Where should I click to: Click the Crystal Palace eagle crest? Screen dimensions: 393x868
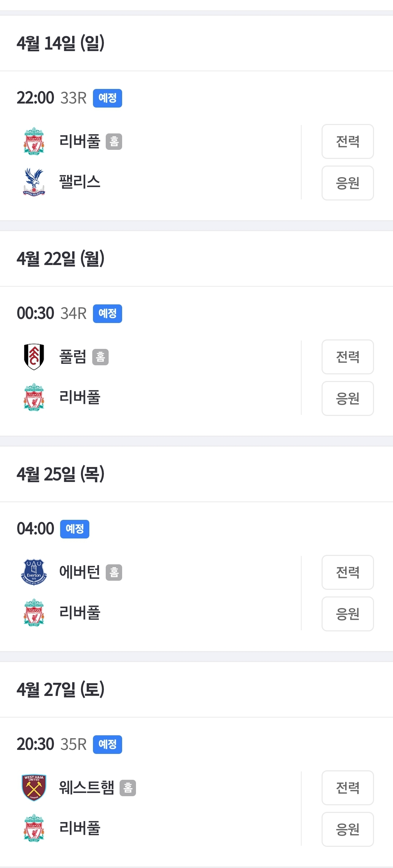tap(34, 182)
